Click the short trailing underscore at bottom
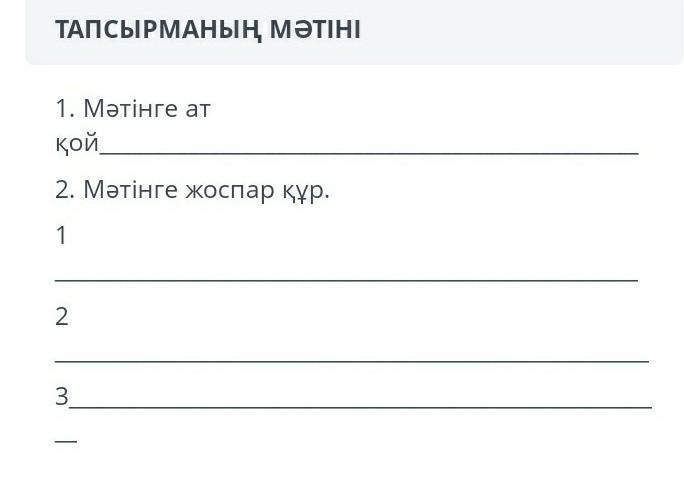Viewport: 684px width, 478px height. (66, 440)
